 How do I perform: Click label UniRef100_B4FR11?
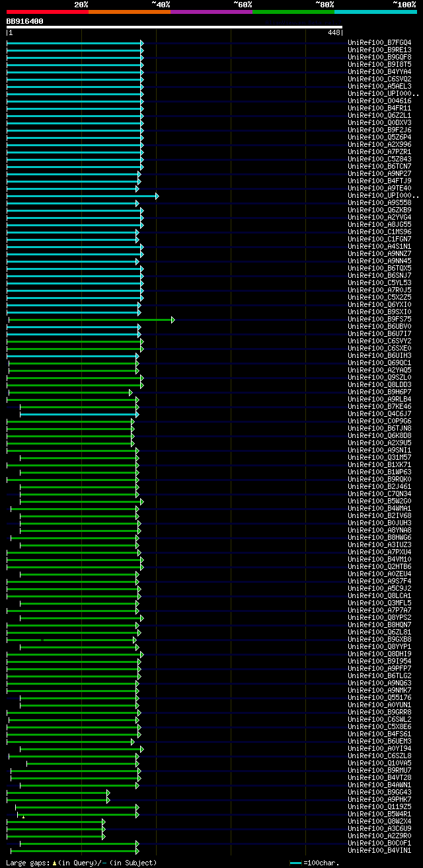click(x=379, y=108)
